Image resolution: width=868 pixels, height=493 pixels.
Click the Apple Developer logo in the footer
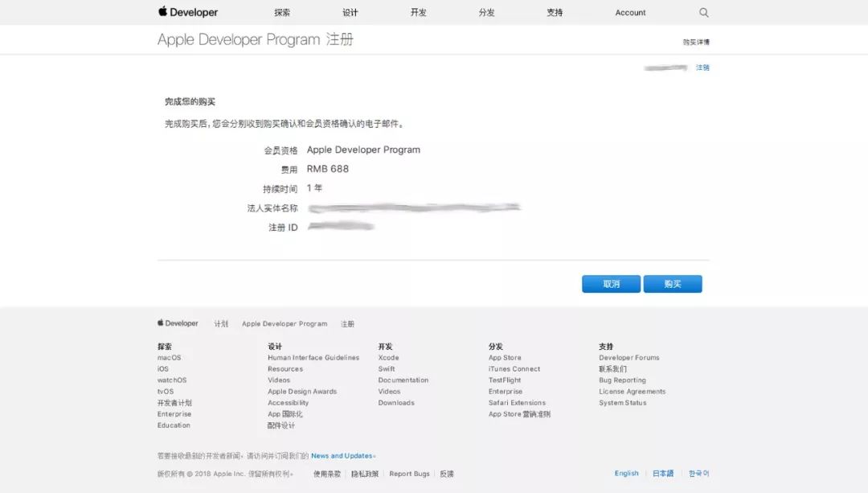coord(177,323)
